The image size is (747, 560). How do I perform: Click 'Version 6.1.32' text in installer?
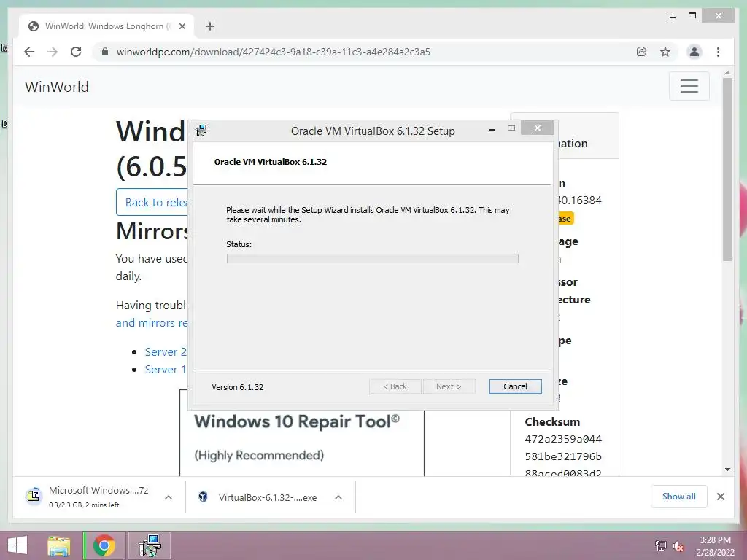pos(237,387)
